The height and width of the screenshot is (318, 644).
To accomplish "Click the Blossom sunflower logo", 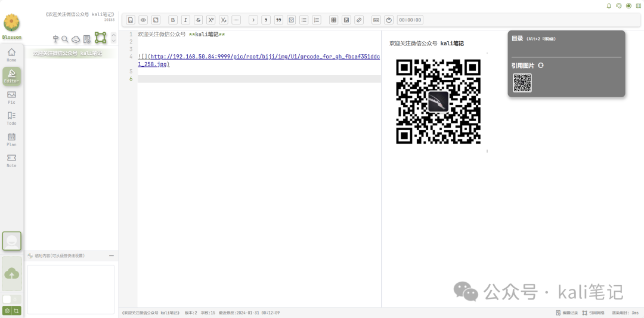I will (11, 23).
